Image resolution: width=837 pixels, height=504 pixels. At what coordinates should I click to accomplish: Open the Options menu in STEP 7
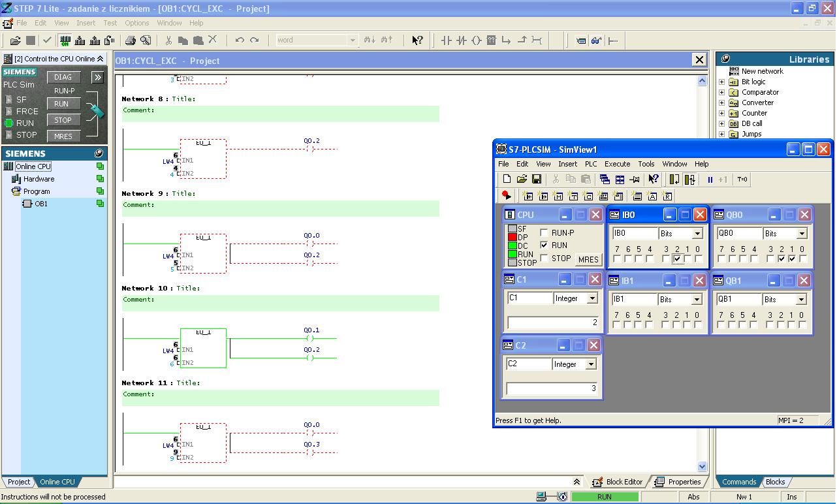tap(137, 23)
